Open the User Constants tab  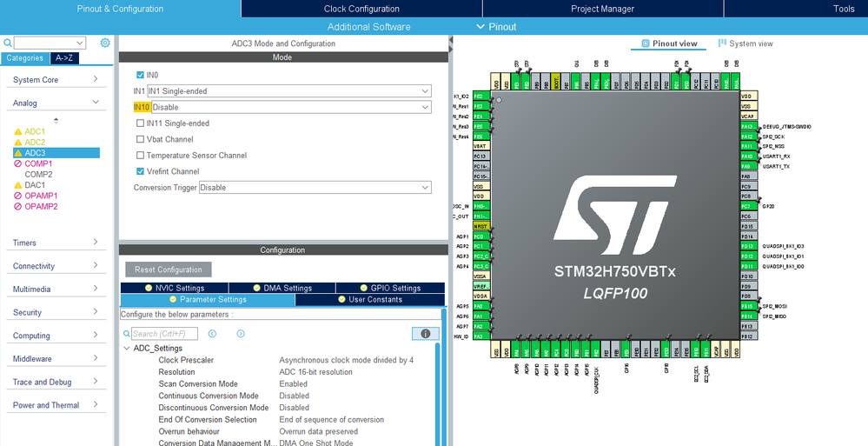click(370, 300)
